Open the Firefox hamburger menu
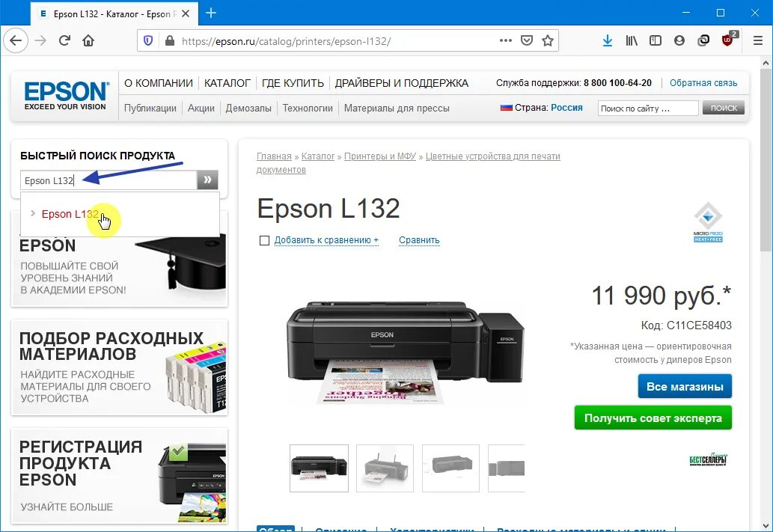 coord(758,40)
